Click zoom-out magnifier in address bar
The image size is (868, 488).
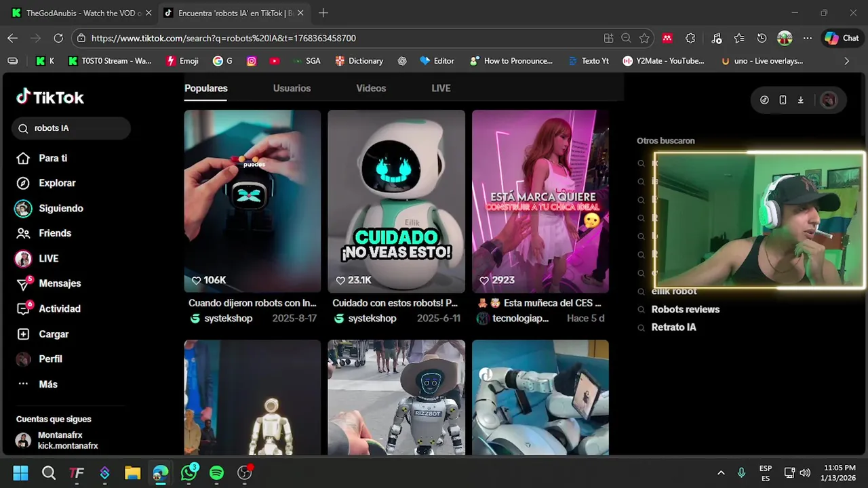point(627,39)
